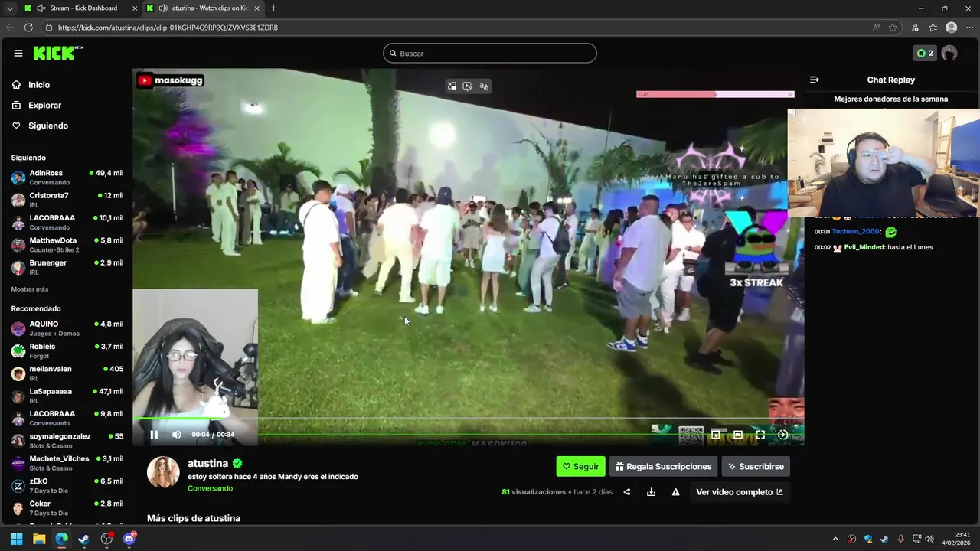Go to Inicio in the sidebar
Screen dimensions: 980x551
click(x=38, y=85)
